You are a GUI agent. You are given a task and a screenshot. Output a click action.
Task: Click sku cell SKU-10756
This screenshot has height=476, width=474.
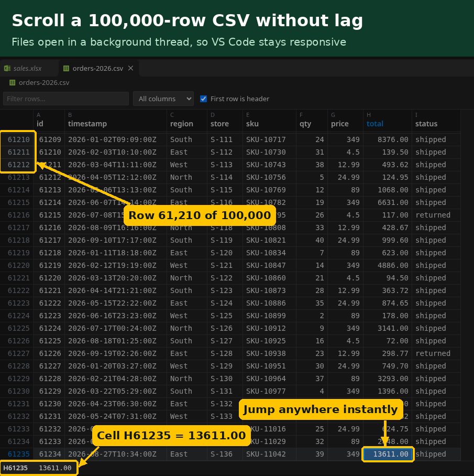pos(269,177)
